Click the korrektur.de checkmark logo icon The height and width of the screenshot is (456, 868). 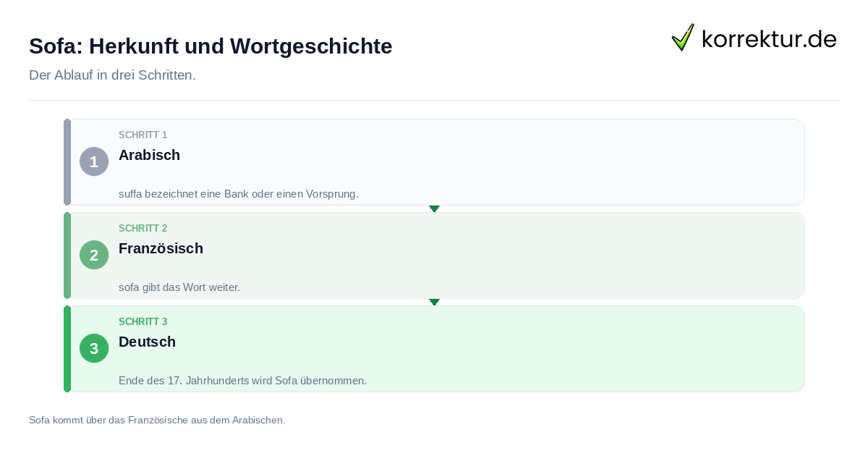point(683,37)
